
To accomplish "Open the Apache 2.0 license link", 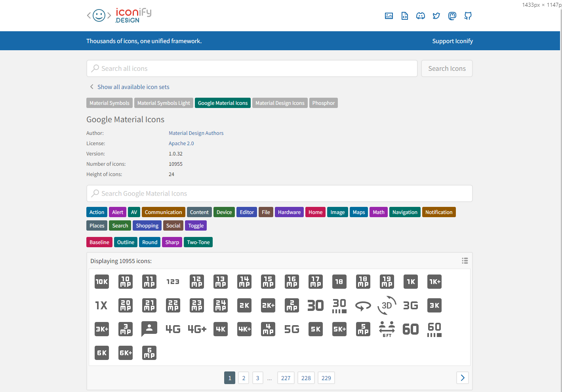I will (181, 144).
